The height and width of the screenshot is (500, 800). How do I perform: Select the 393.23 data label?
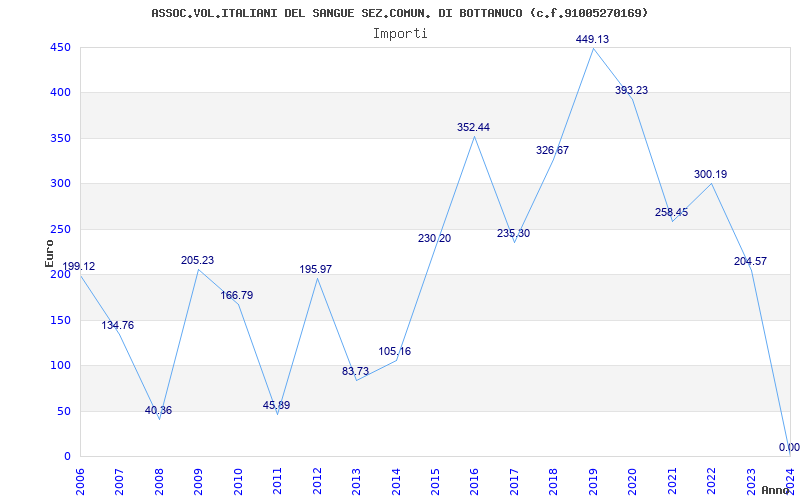(x=632, y=90)
